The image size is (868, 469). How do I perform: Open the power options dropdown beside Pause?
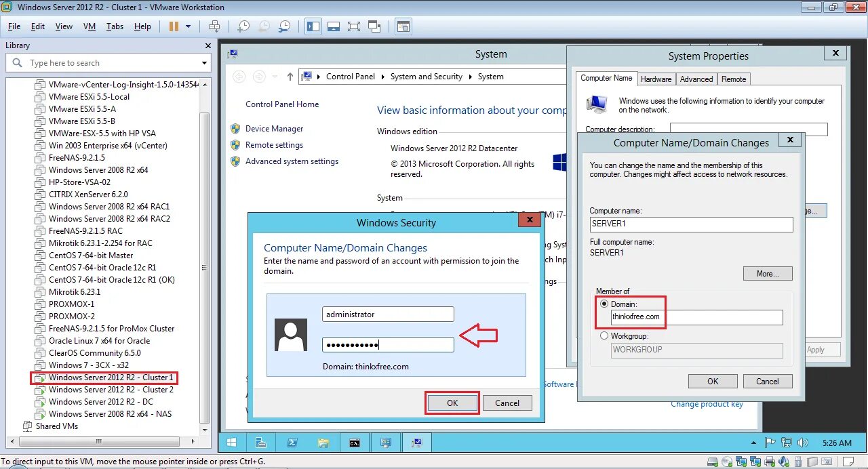click(189, 26)
